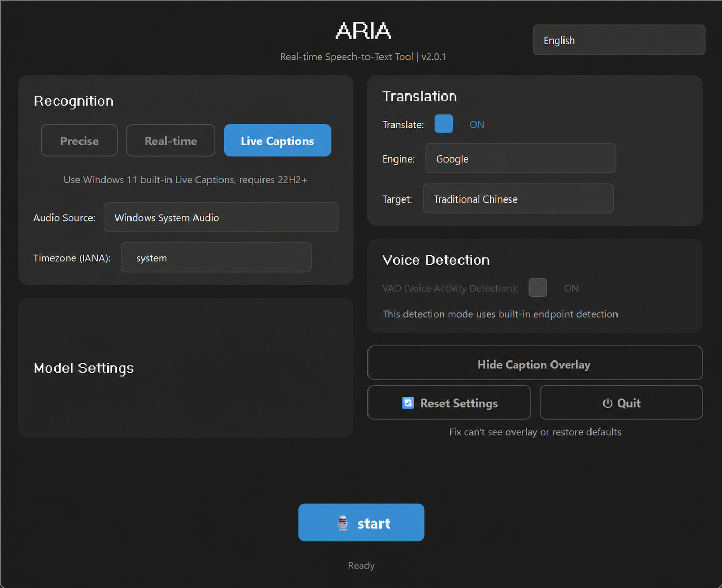Click the 'Timezone (IANA):' label
722x588 pixels.
tap(72, 258)
